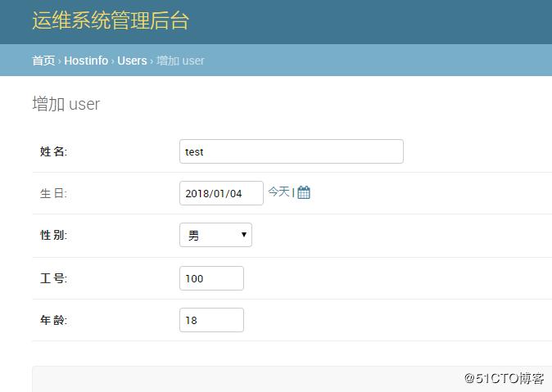Click the 运维系统管理后台 site title
The height and width of the screenshot is (392, 552).
(x=111, y=21)
